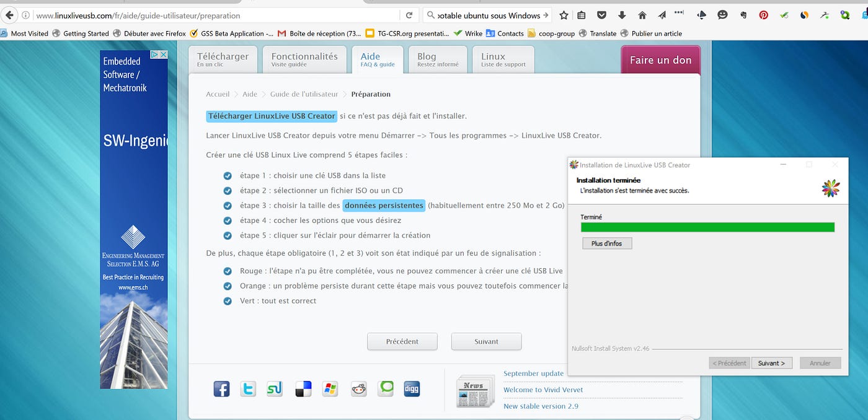This screenshot has height=420, width=868.
Task: Click the paper plane toolbar icon
Action: (x=662, y=15)
